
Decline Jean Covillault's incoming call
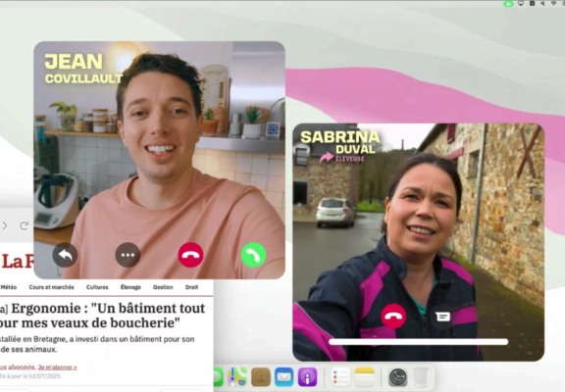click(190, 255)
